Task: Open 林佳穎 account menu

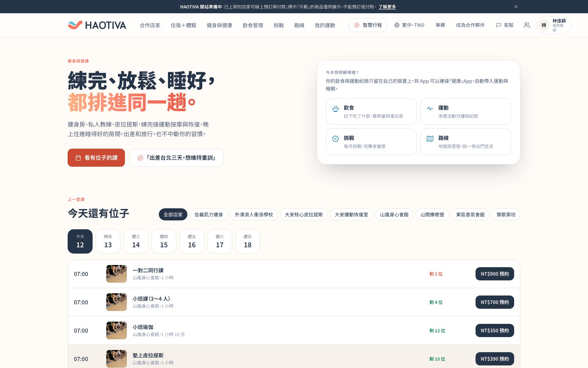Action: pos(554,25)
